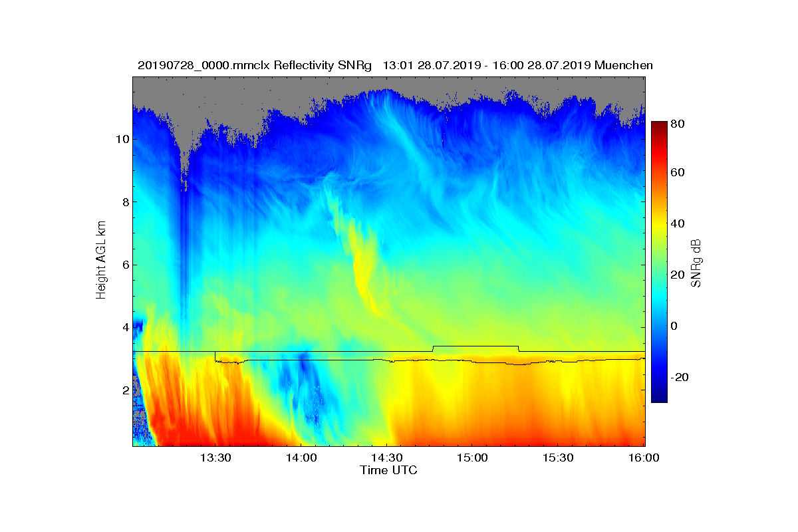Image resolution: width=798 pixels, height=532 pixels.
Task: Click the 16:00 time tick label
Action: click(644, 458)
